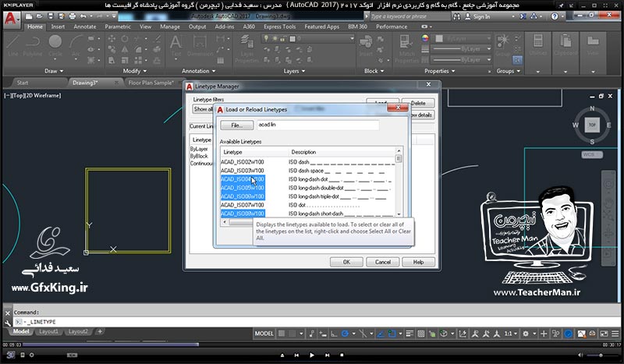This screenshot has width=624, height=364.
Task: Click the Help question mark icon
Action: pyautogui.click(x=555, y=16)
